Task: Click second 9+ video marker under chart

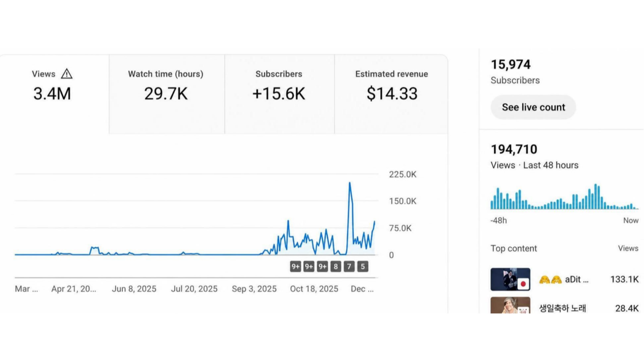Action: point(309,266)
